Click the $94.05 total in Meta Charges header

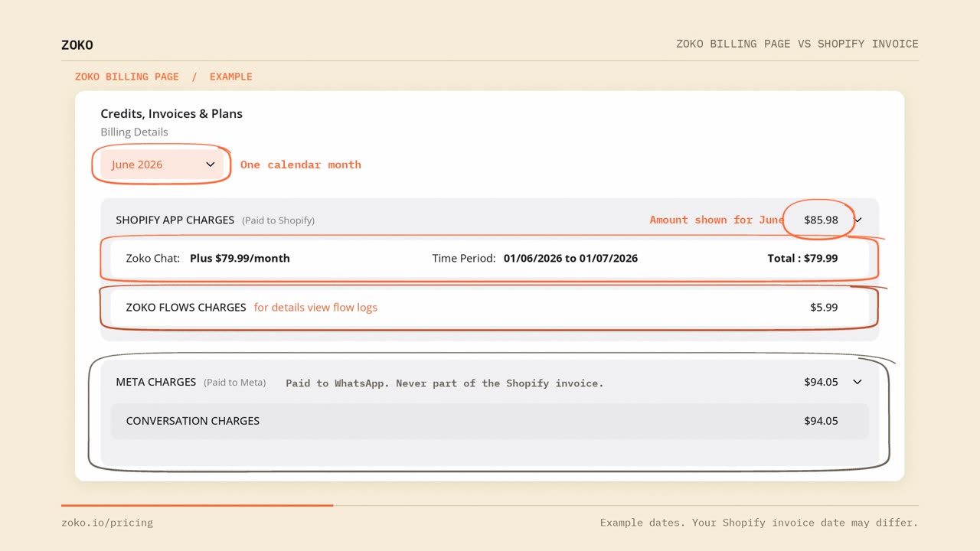pos(821,382)
